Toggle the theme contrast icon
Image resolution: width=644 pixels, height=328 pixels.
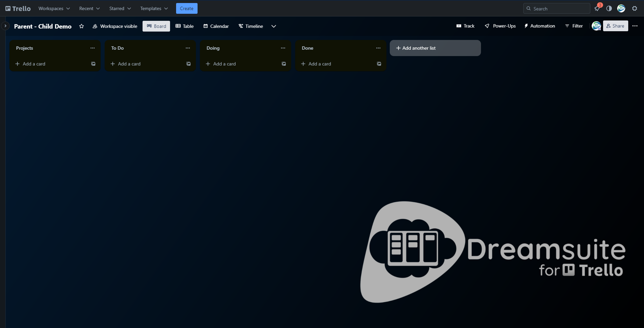(x=609, y=9)
